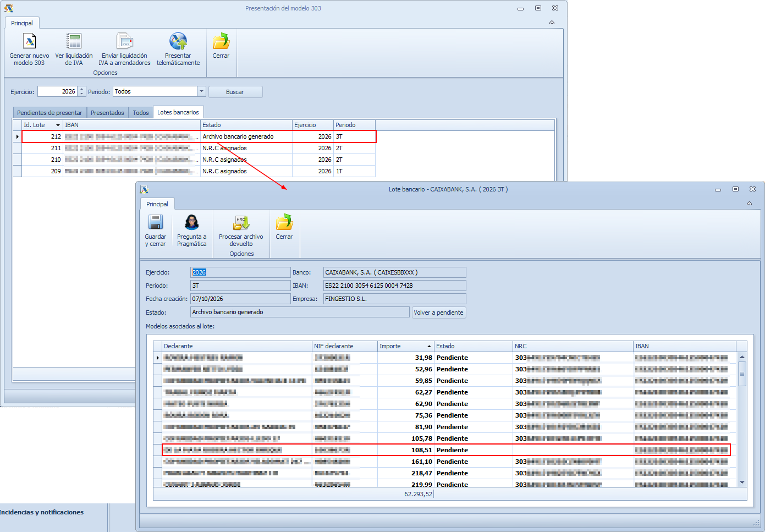Click Cerrar in Presentación del modelo 303 window
This screenshot has height=532, width=765.
point(221,46)
